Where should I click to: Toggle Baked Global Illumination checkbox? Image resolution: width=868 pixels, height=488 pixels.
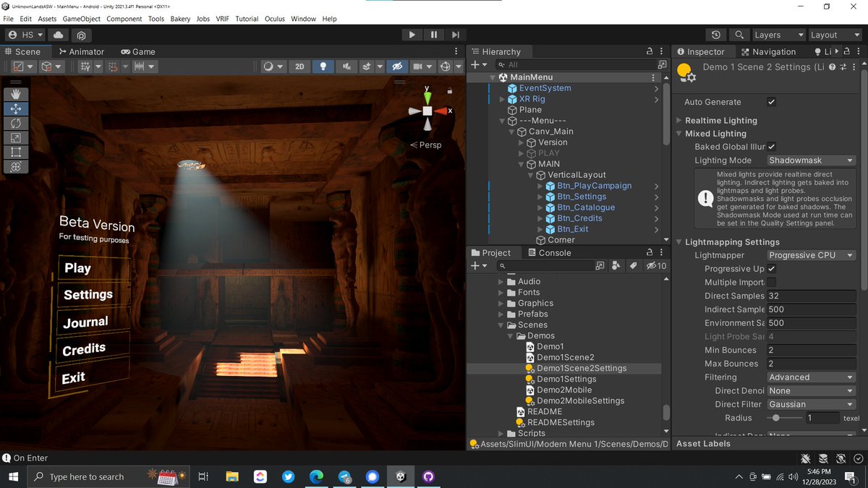(x=772, y=147)
